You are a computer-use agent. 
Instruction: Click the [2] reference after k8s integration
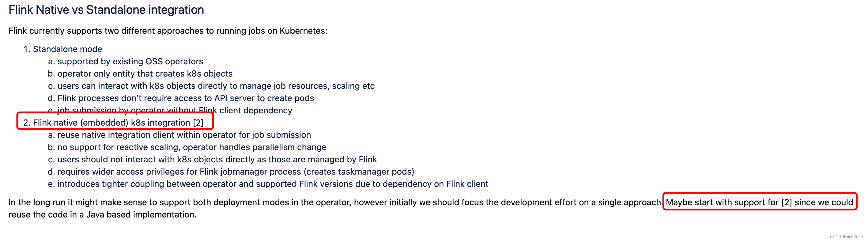click(x=198, y=123)
